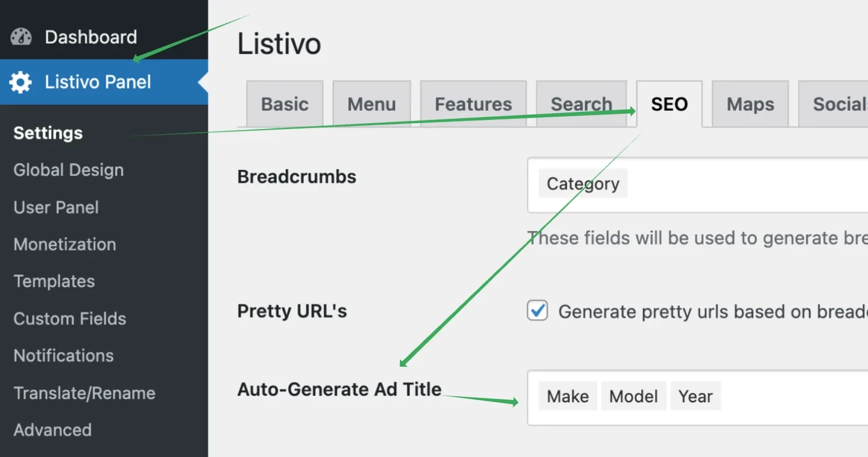The image size is (868, 457).
Task: Switch to the Menu tab
Action: pos(372,104)
